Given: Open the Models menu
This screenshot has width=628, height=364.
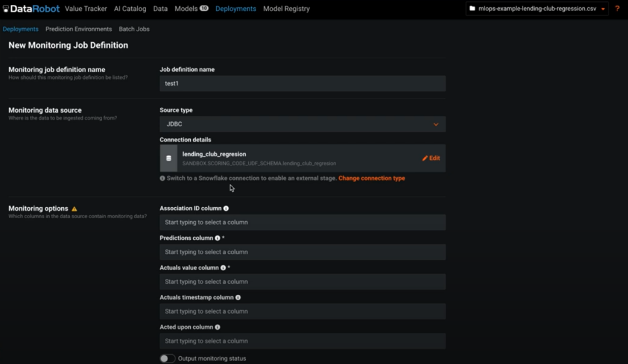Looking at the screenshot, I should pos(186,9).
